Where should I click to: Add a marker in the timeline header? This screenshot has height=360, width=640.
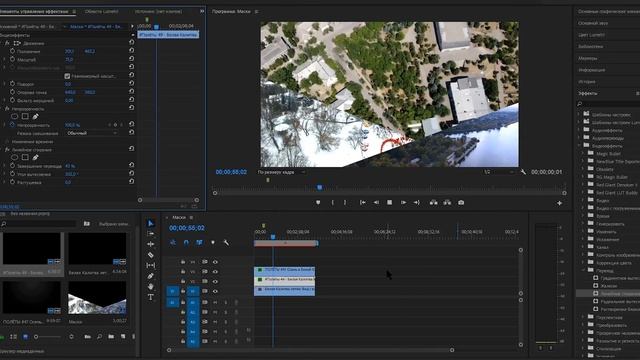click(213, 242)
